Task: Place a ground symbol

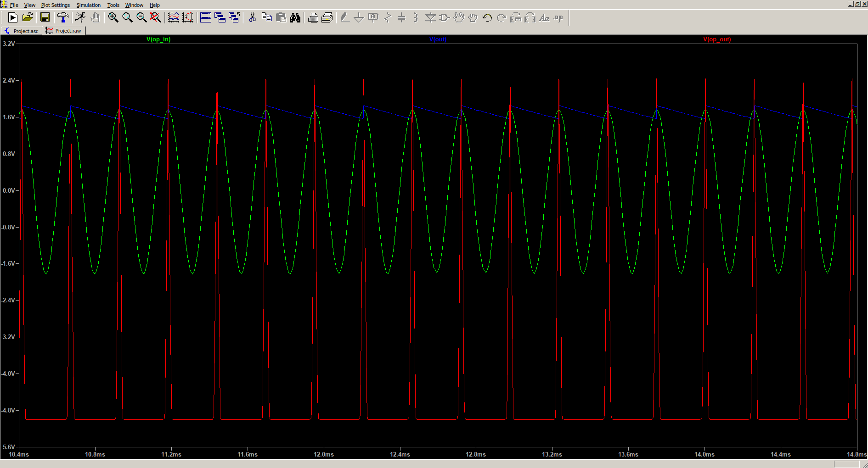Action: click(x=360, y=17)
